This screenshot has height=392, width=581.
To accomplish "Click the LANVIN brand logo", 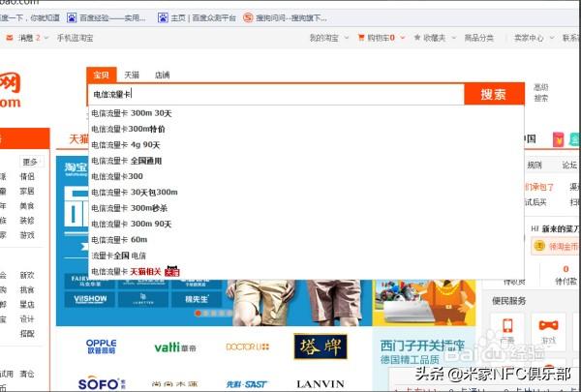I will click(321, 384).
